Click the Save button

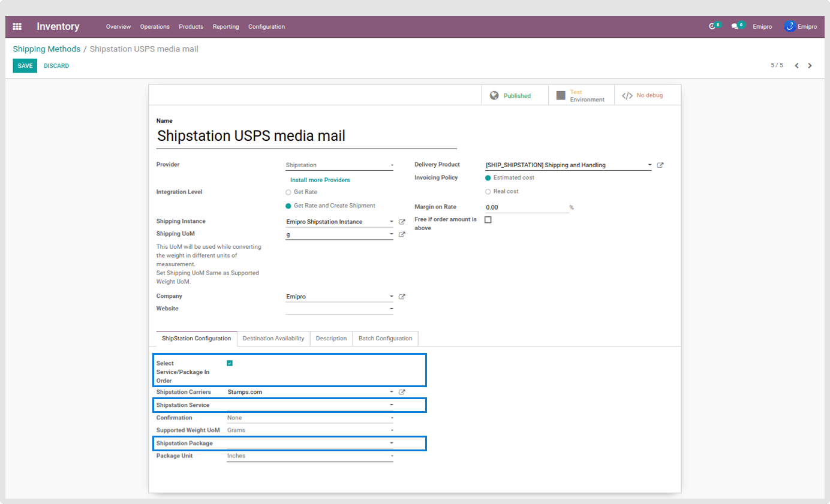[25, 66]
